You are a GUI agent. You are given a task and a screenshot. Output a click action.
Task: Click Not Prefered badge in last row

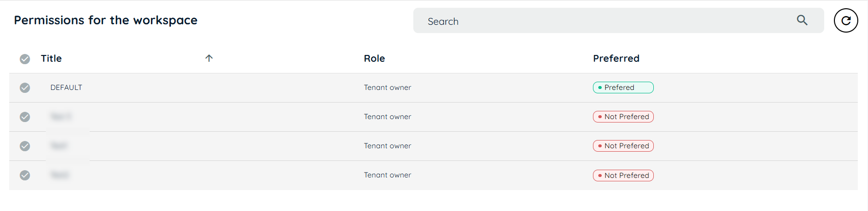click(623, 176)
